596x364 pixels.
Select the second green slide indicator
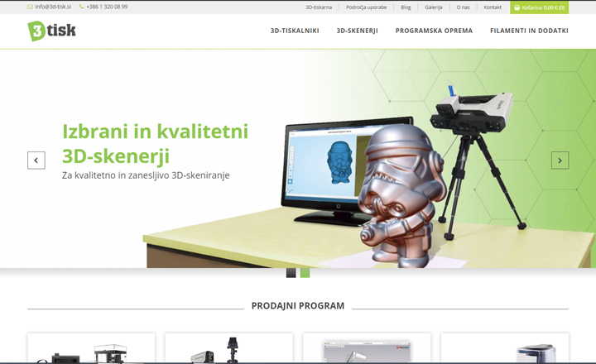[305, 273]
